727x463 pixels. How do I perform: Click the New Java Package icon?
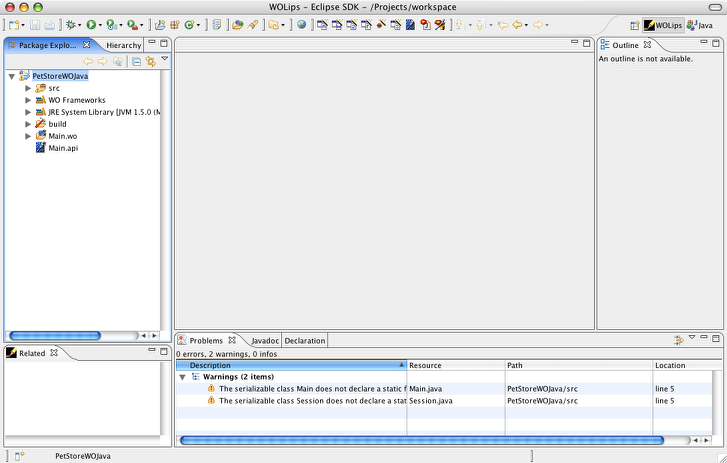pos(174,25)
